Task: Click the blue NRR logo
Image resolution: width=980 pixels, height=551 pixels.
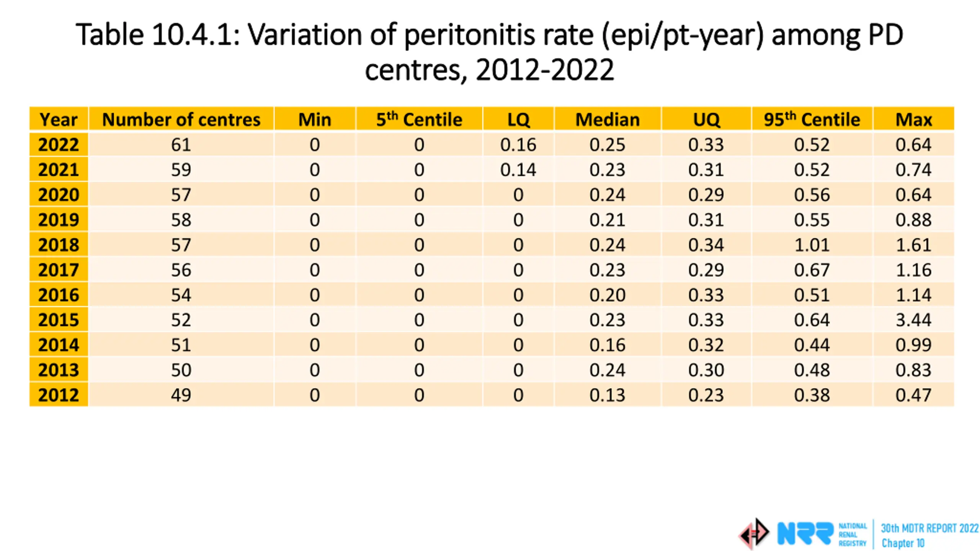Action: click(x=805, y=533)
